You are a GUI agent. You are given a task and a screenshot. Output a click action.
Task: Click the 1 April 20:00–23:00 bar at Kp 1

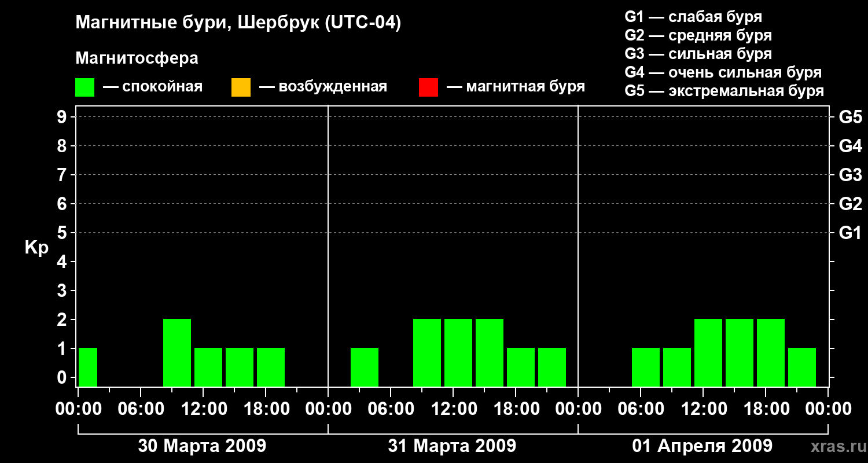click(x=802, y=367)
